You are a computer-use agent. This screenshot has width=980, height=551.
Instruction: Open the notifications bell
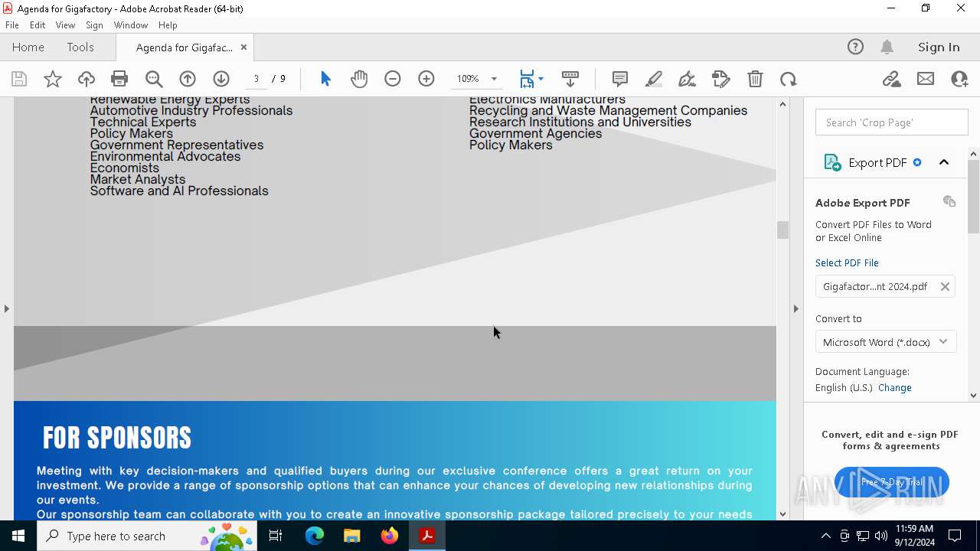coord(887,47)
